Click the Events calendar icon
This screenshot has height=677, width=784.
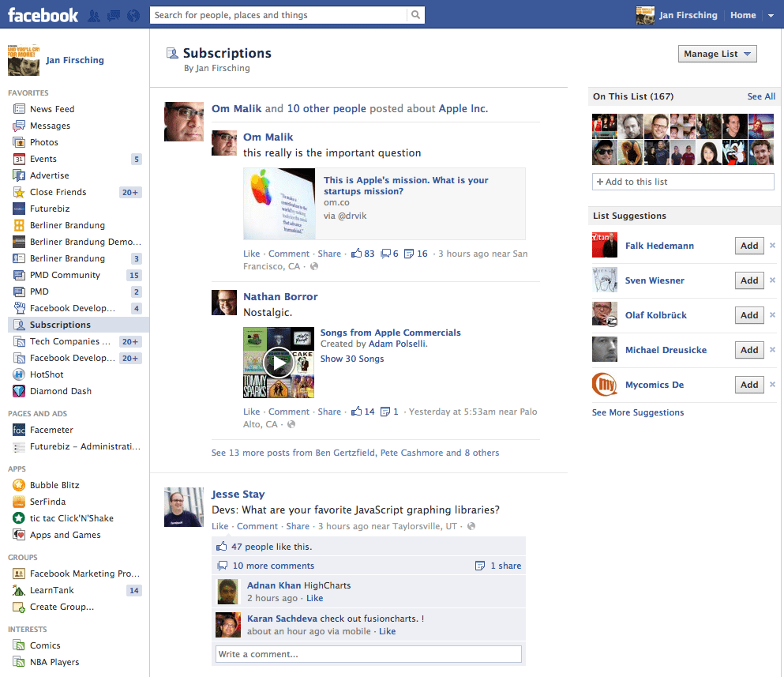[x=19, y=159]
